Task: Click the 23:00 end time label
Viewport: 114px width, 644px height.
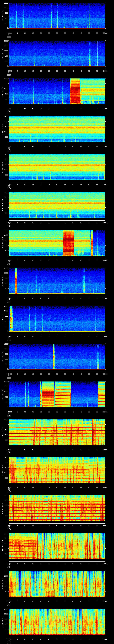Action: tap(105, 33)
